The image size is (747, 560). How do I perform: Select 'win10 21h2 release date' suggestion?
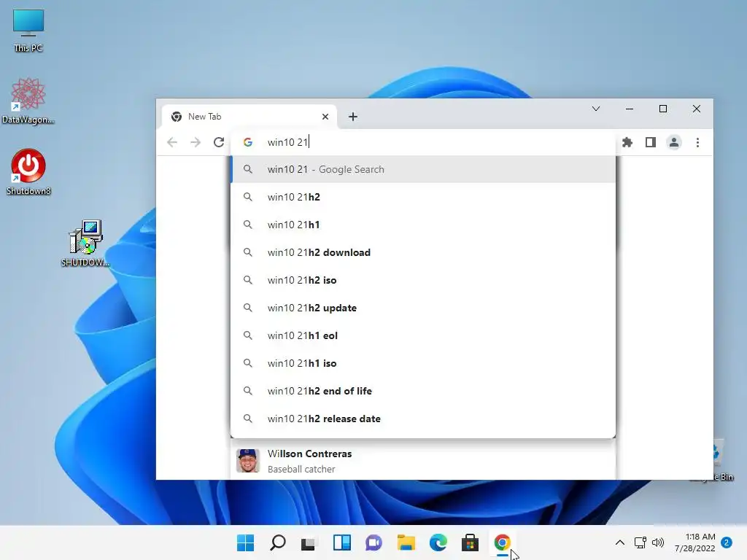coord(423,419)
